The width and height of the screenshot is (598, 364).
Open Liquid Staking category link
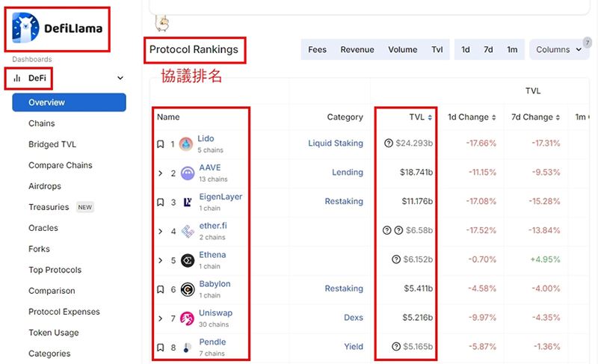(336, 144)
